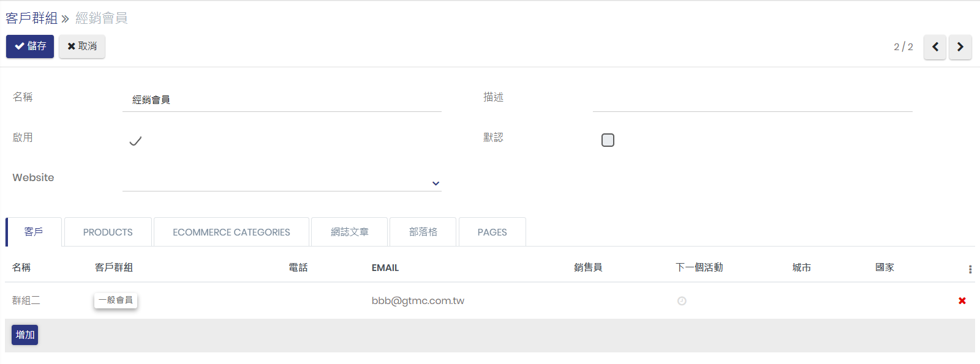Open the 部落格 tab

(423, 232)
